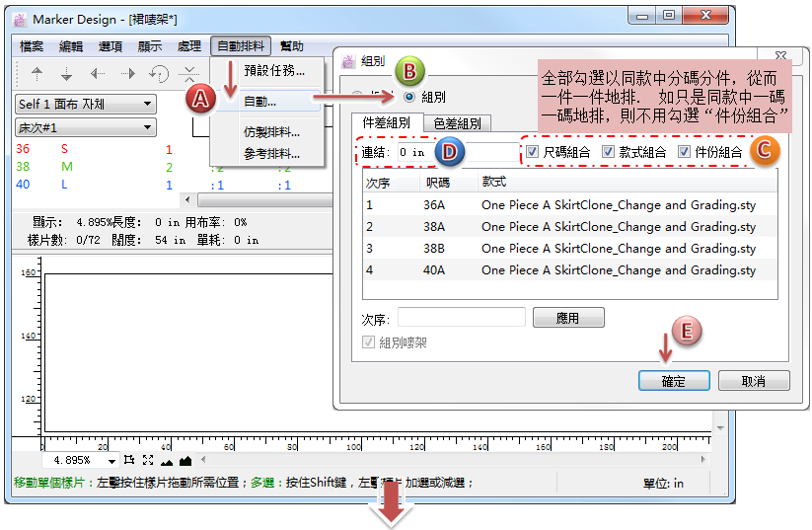The height and width of the screenshot is (530, 812).
Task: Switch to the 色差組別 tab
Action: click(457, 123)
